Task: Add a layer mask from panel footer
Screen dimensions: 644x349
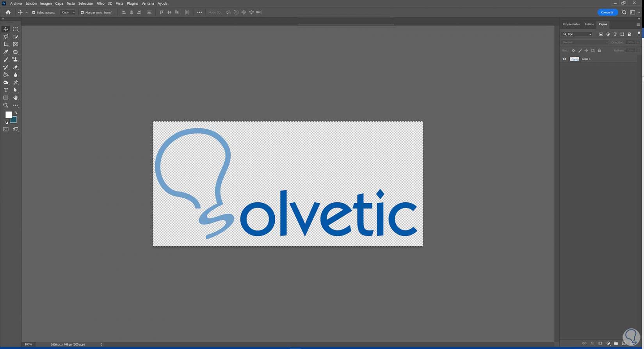Action: pyautogui.click(x=600, y=344)
